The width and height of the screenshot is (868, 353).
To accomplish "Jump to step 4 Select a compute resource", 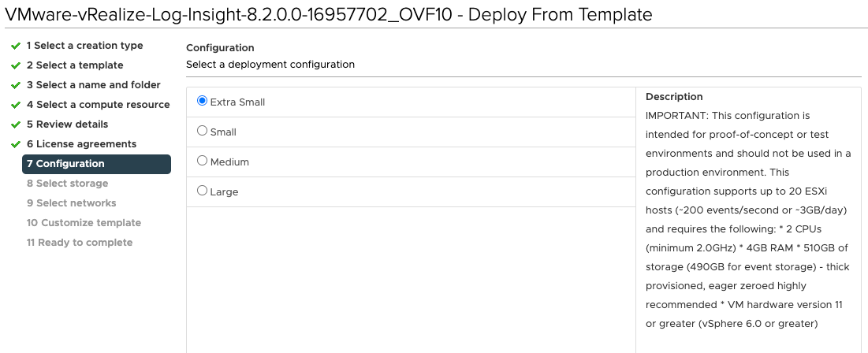I will [x=98, y=105].
